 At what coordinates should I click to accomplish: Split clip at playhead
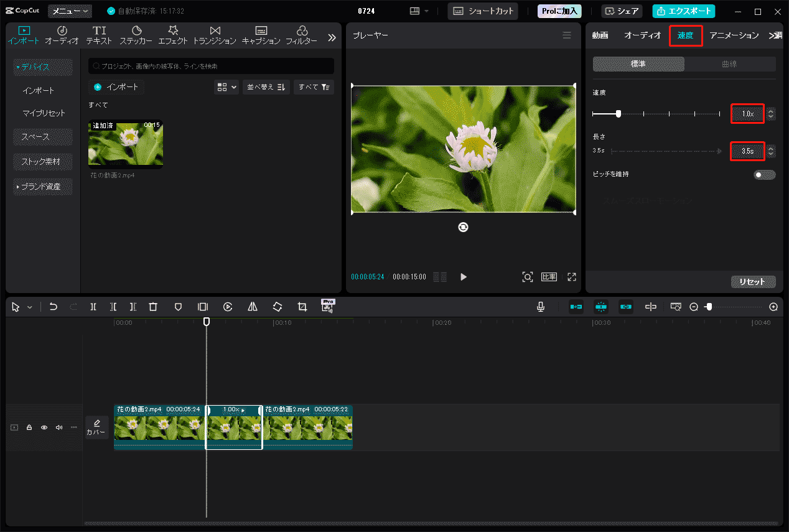point(93,307)
